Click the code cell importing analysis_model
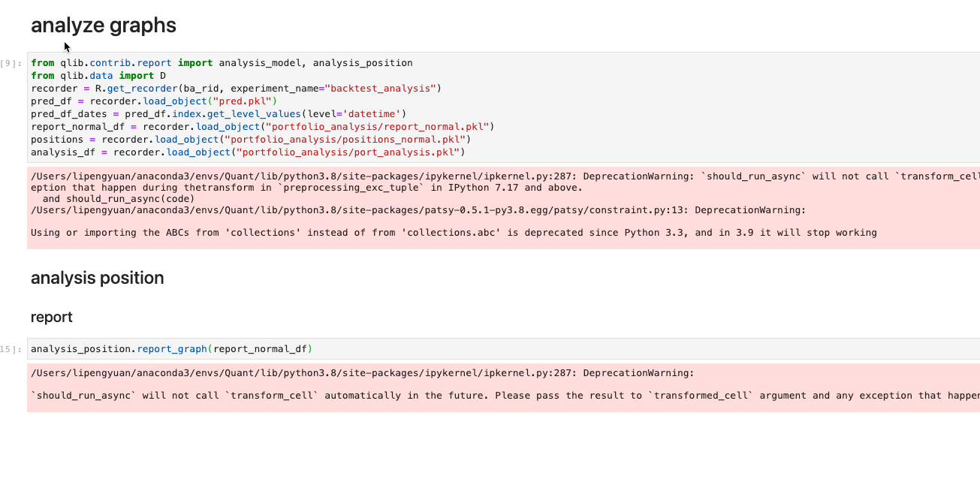 (503, 107)
